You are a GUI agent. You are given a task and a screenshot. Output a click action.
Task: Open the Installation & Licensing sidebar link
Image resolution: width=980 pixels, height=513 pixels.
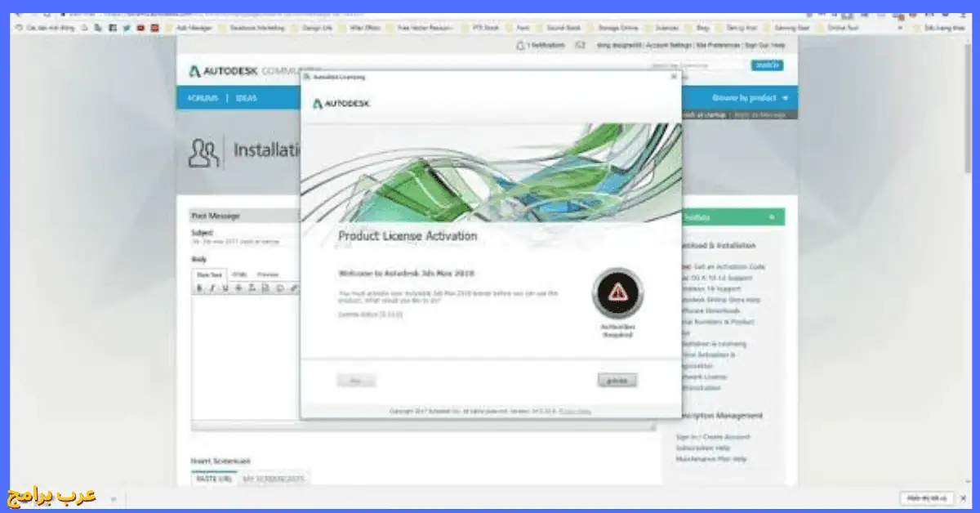(x=713, y=344)
